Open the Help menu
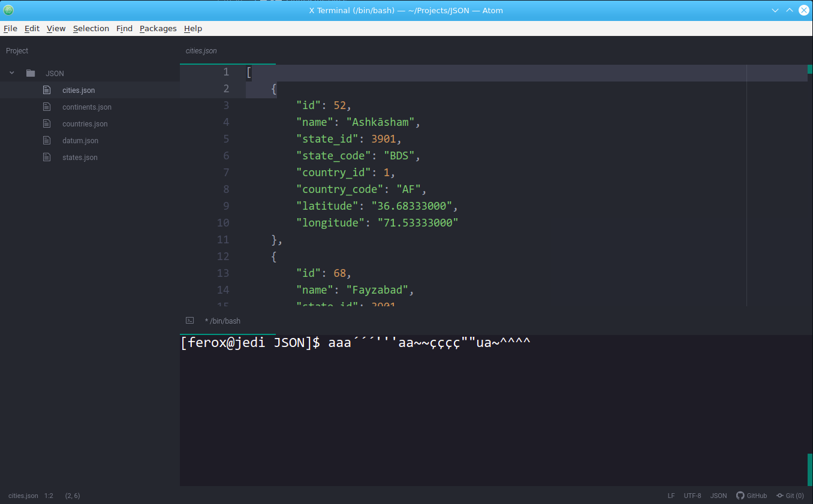 [193, 28]
